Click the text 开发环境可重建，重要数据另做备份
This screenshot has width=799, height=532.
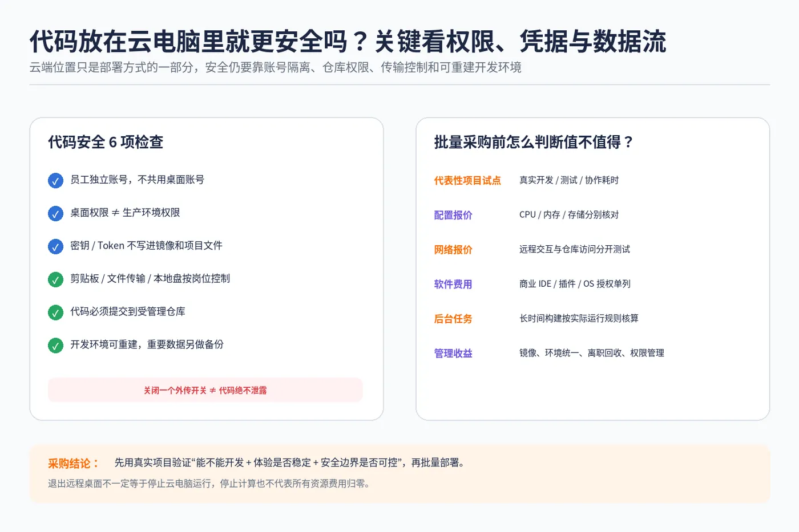point(147,344)
